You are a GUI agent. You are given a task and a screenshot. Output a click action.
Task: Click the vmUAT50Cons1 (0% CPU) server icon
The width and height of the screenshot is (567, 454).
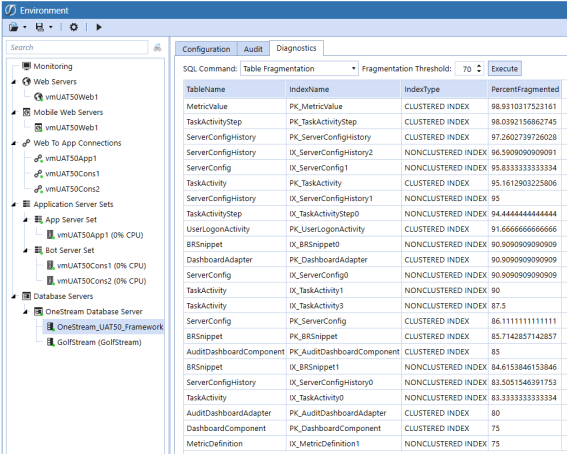pyautogui.click(x=50, y=266)
